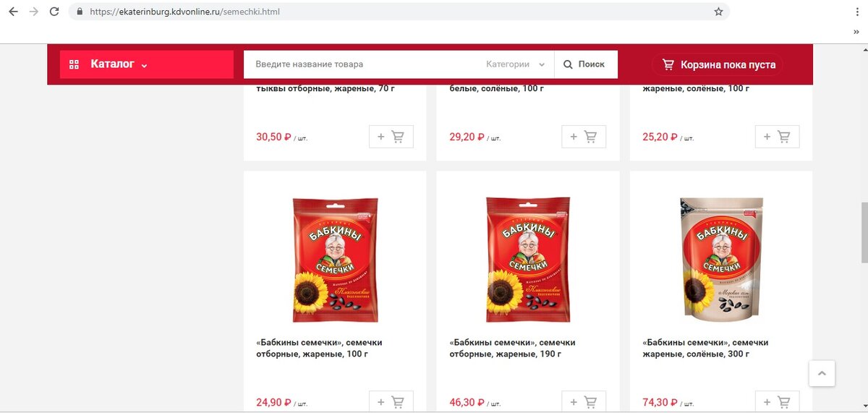Screen dimensions: 868x413
Task: Expand the browser toolbar overflow chevron
Action: tap(857, 31)
